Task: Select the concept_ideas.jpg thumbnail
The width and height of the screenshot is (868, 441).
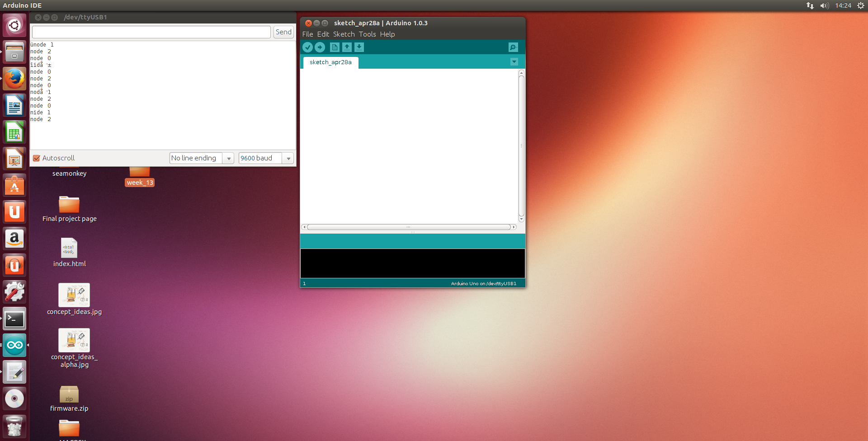Action: 74,295
